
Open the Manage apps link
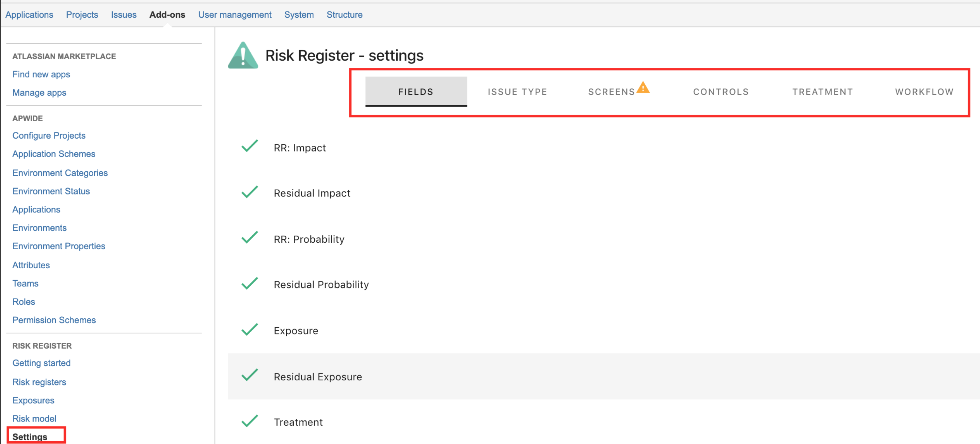click(39, 93)
